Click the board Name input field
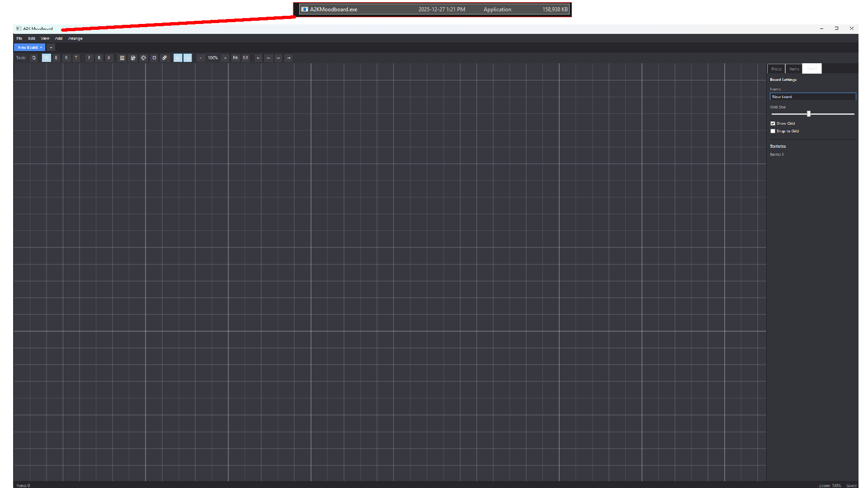The image size is (868, 488). coord(812,97)
